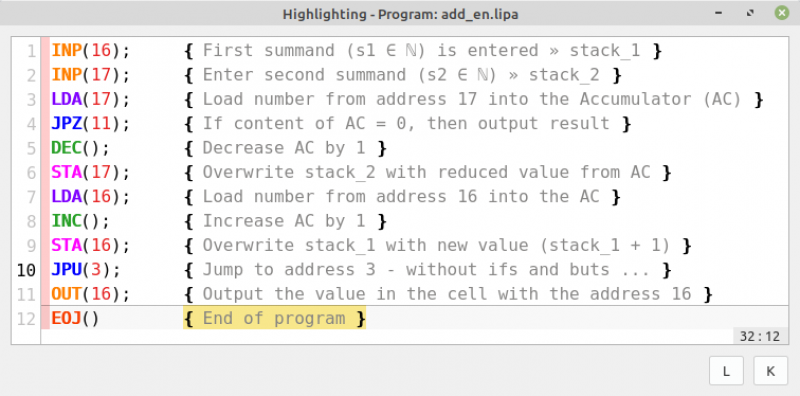Viewport: 800px width, 396px height.
Task: Click the DEC() instruction on line 5
Action: (x=80, y=148)
